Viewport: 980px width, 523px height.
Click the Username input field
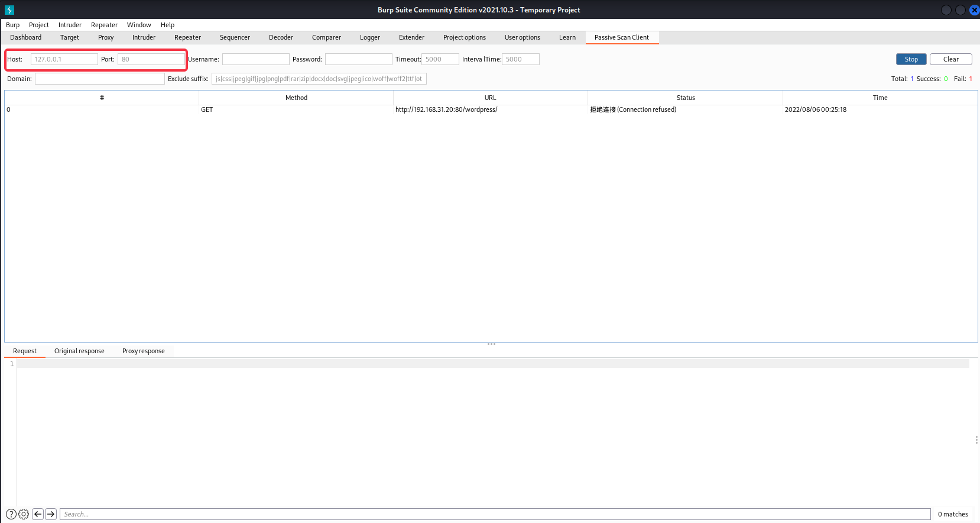(256, 59)
